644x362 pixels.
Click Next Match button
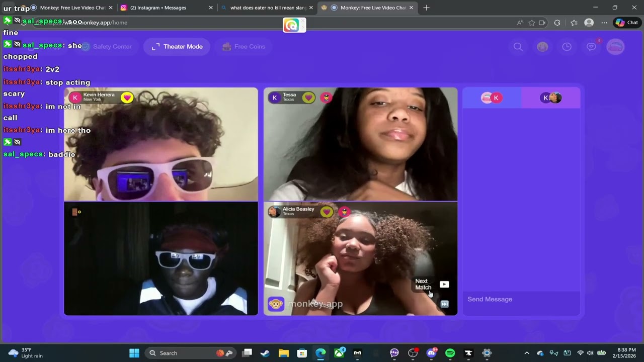(423, 284)
